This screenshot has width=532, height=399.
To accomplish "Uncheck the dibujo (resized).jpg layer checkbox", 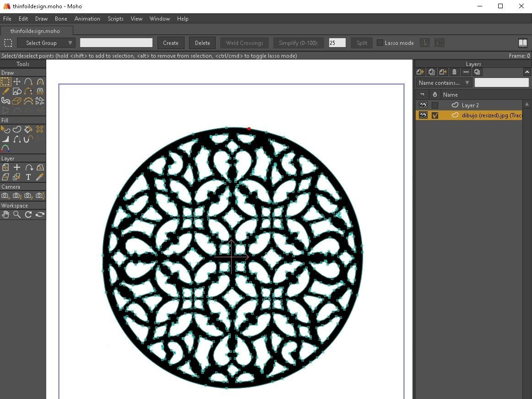I will 434,115.
